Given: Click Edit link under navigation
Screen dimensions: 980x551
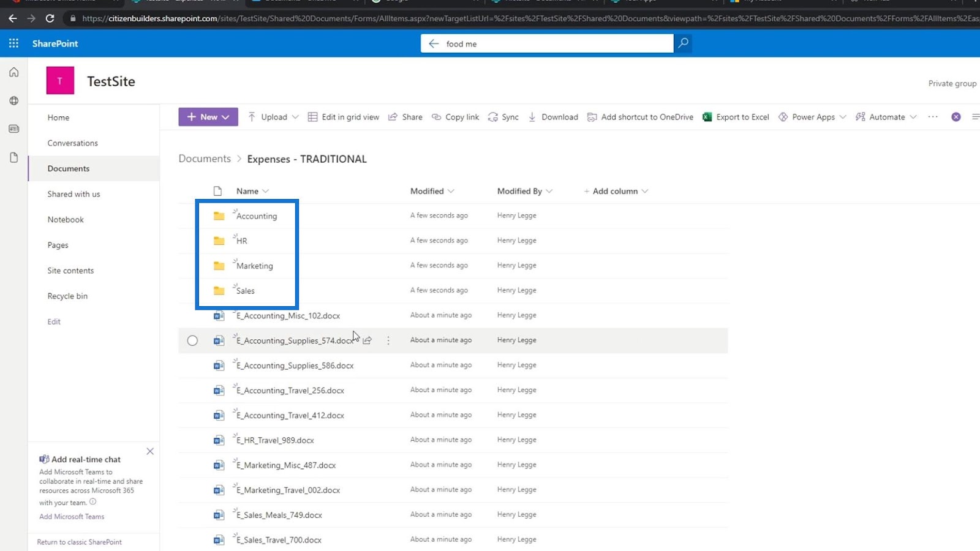Looking at the screenshot, I should [x=54, y=321].
